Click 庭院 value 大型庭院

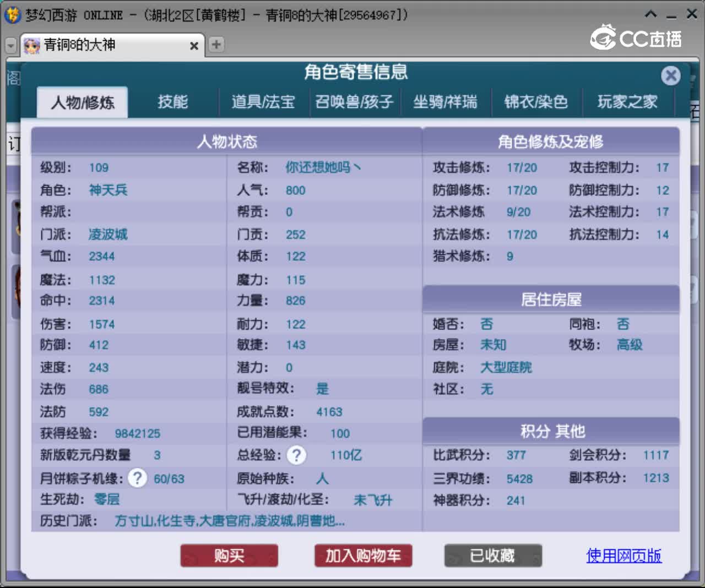coord(506,367)
